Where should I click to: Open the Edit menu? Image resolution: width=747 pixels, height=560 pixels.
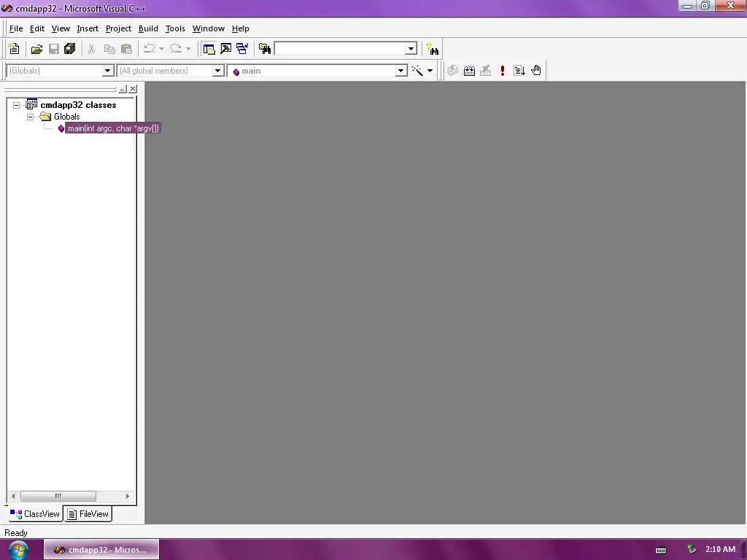pos(36,28)
